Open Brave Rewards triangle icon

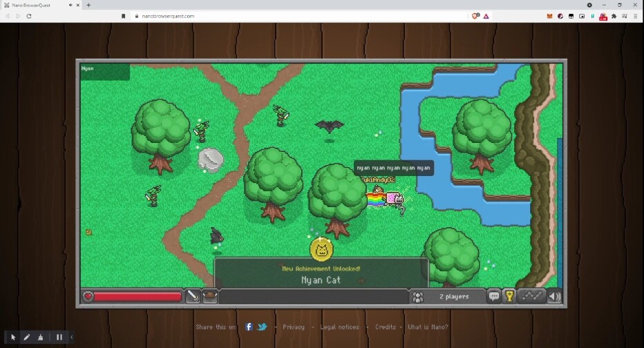coord(486,16)
